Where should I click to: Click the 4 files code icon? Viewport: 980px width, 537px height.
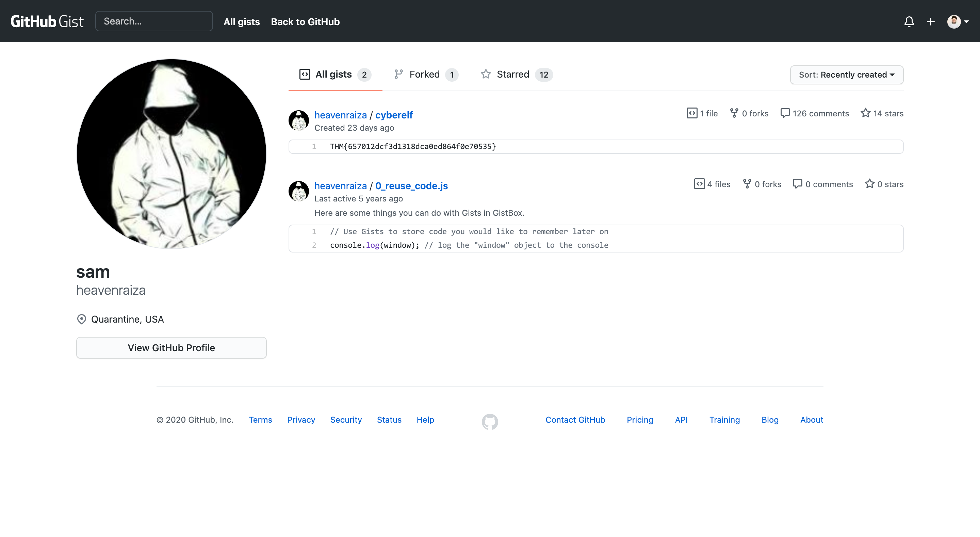point(700,184)
